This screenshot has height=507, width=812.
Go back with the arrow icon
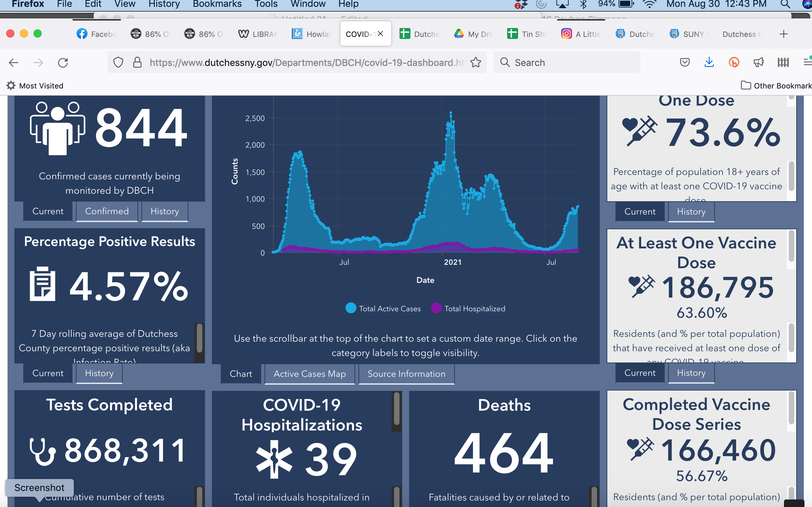(x=14, y=63)
